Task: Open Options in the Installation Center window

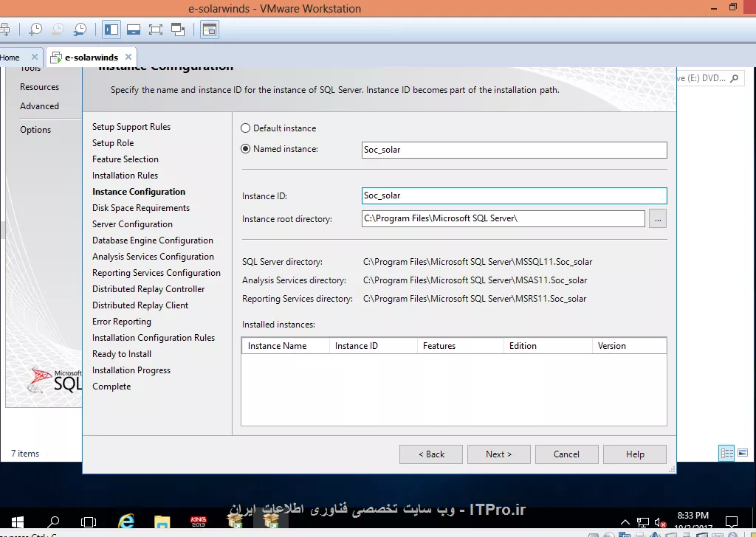Action: (35, 130)
